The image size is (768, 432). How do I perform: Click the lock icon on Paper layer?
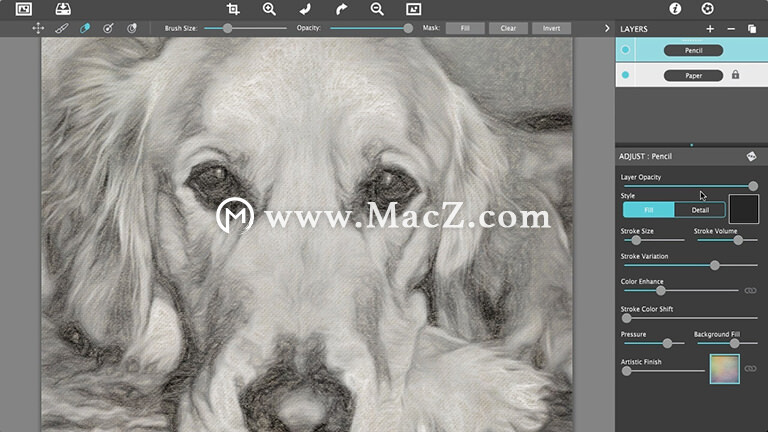[x=735, y=74]
